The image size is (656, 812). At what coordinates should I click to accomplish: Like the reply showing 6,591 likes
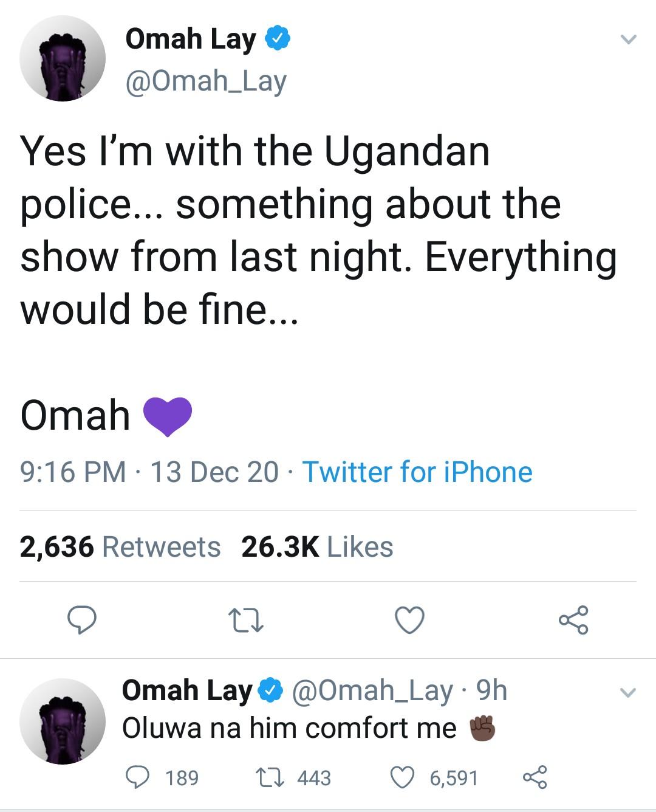tap(402, 777)
